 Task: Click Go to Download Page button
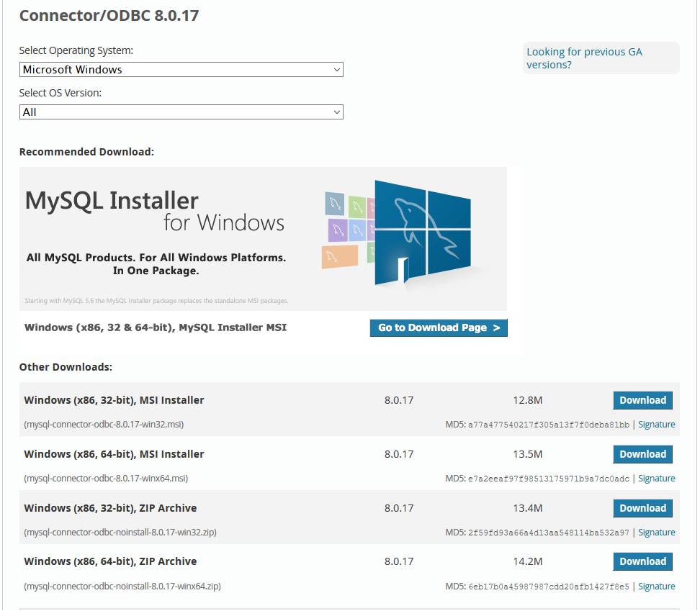(x=438, y=327)
